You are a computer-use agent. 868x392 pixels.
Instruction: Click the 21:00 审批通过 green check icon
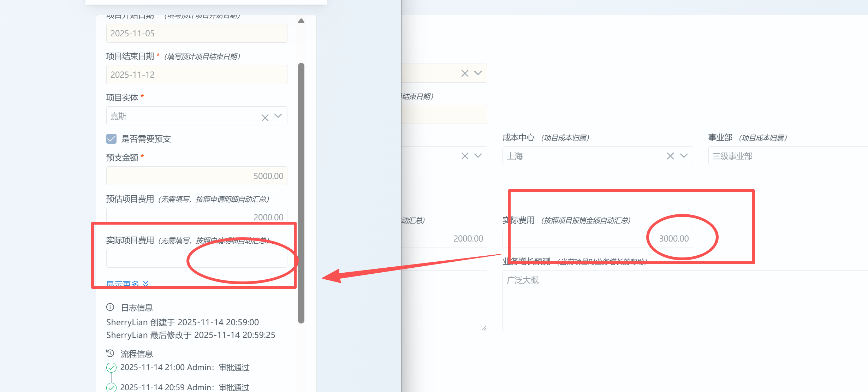[111, 368]
